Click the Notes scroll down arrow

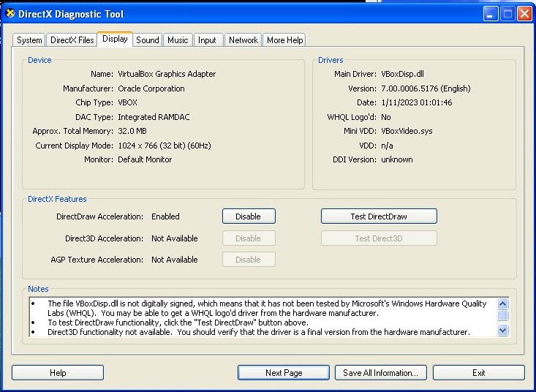(502, 330)
